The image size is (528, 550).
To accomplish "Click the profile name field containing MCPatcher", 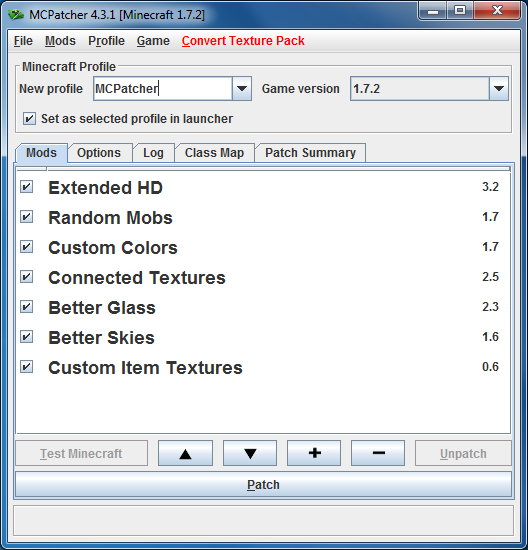I will (163, 88).
